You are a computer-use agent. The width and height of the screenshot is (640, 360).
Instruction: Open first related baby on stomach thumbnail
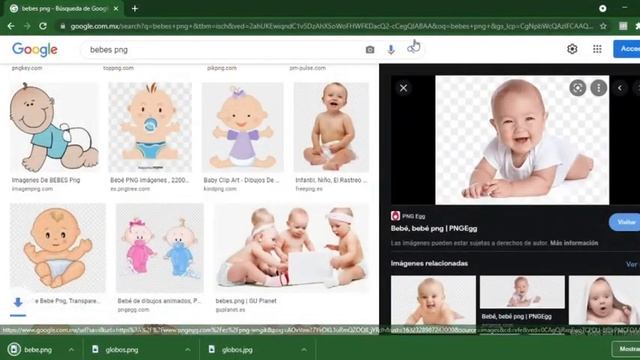pos(433,300)
